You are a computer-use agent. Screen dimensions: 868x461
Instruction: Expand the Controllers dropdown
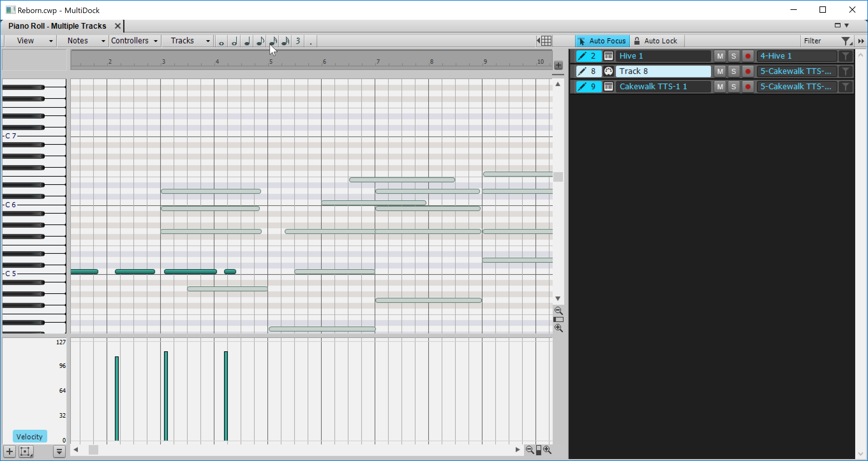[134, 41]
